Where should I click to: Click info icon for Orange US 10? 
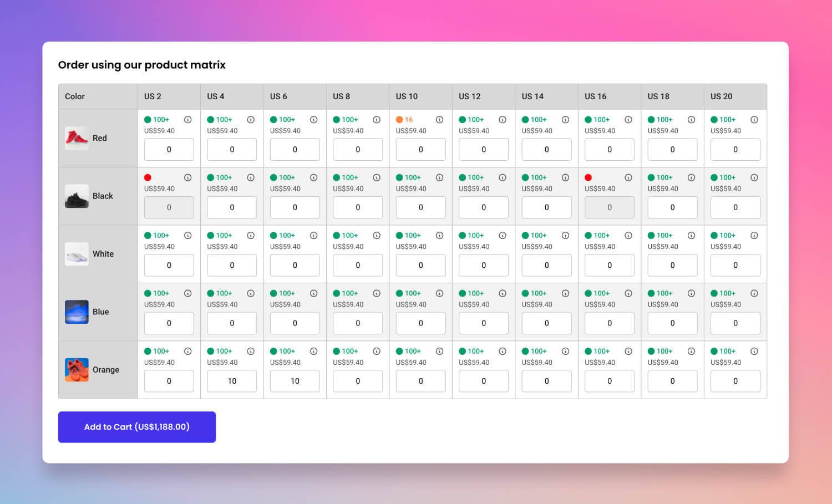point(439,352)
